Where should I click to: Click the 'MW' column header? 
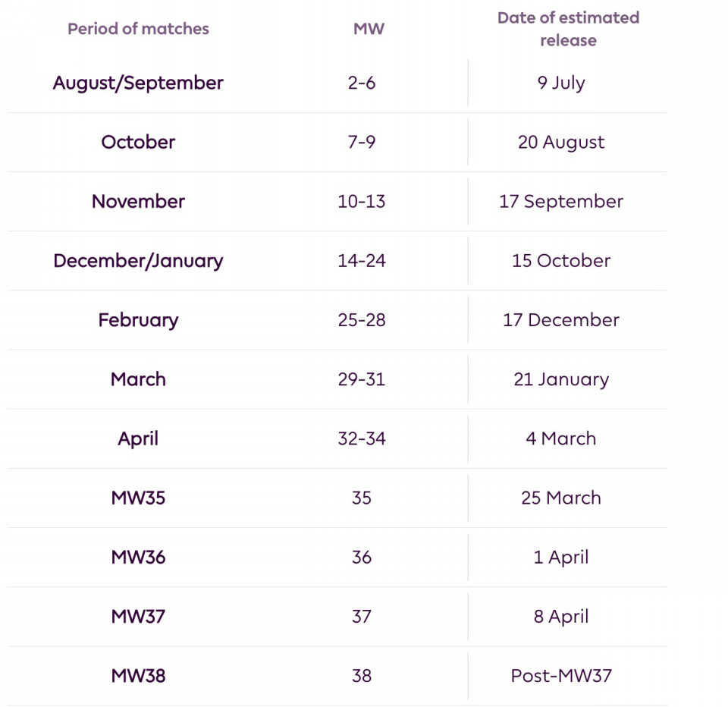[x=369, y=29]
